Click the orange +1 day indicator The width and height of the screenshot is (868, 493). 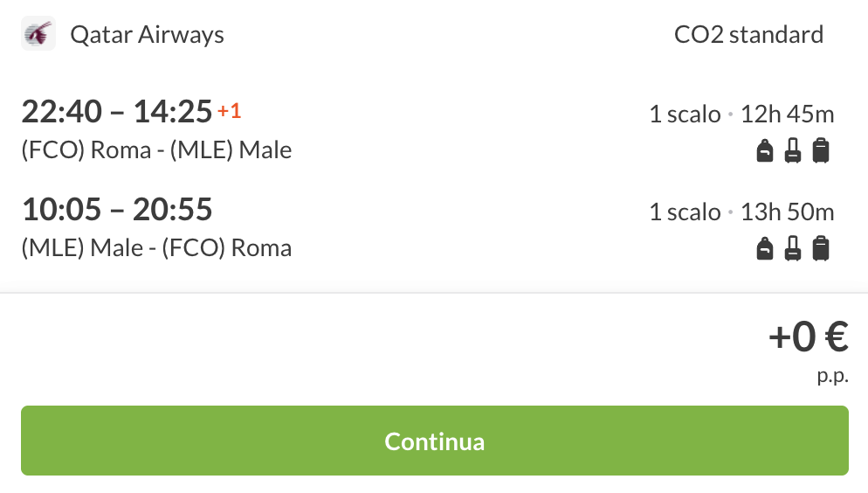(x=229, y=111)
